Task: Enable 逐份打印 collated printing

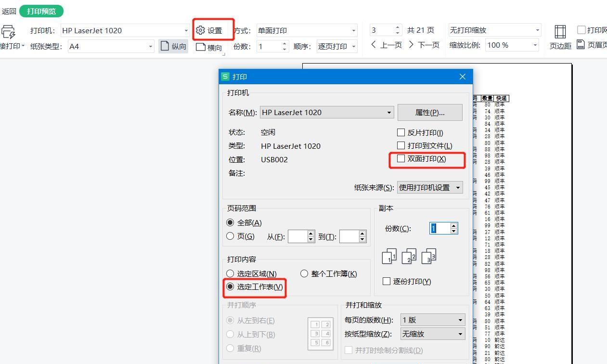Action: (386, 281)
